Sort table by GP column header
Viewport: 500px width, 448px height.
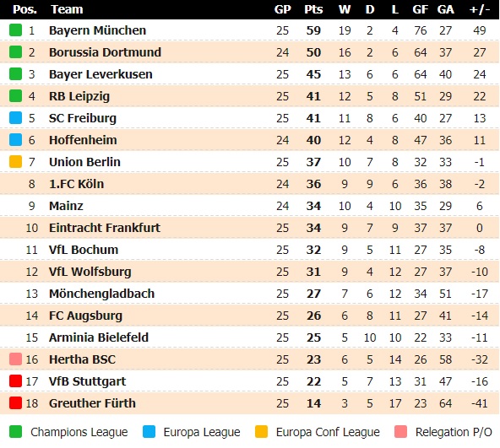pos(283,9)
